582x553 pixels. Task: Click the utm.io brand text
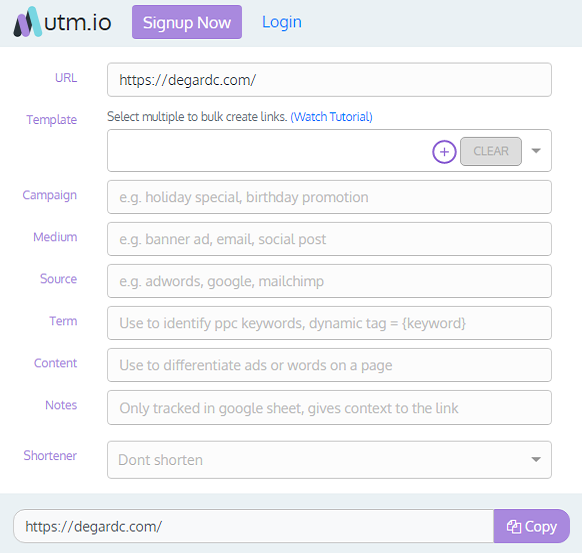(78, 23)
